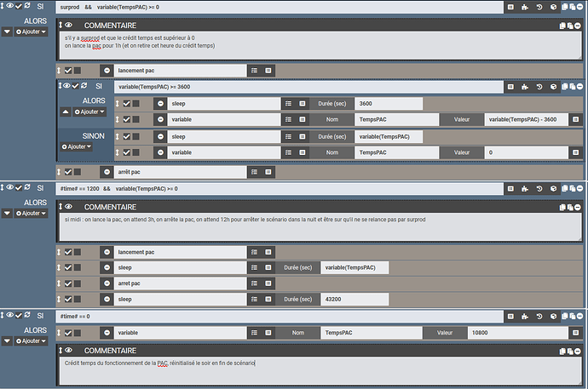Collapse the nested ALORS section with up arrow
Screen dimensions: 588x389
pyautogui.click(x=66, y=111)
